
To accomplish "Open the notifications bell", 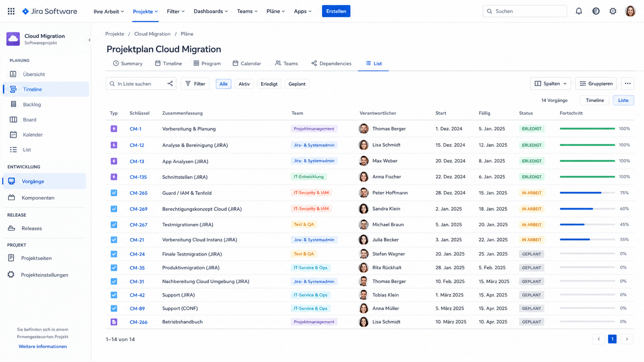I will 579,11.
